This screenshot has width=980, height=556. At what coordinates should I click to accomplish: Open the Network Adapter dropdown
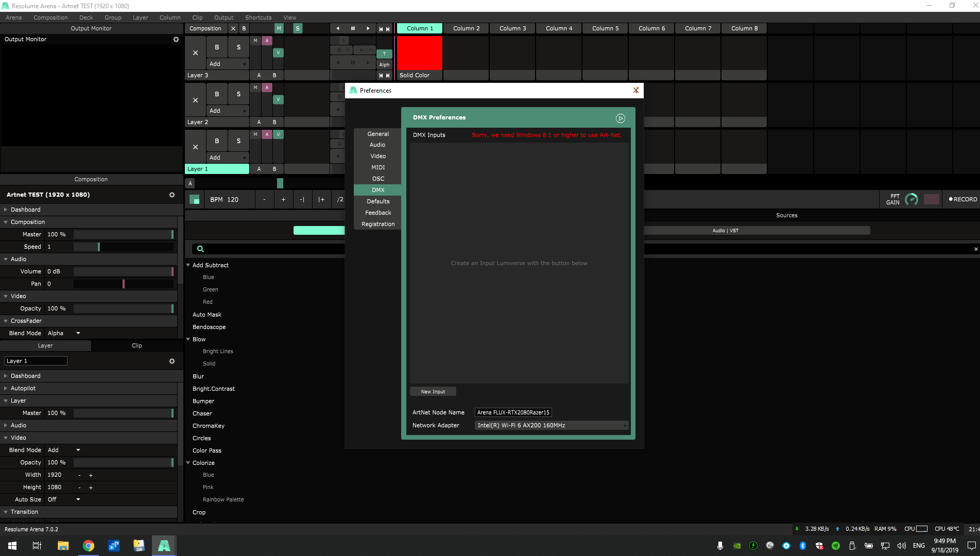551,426
